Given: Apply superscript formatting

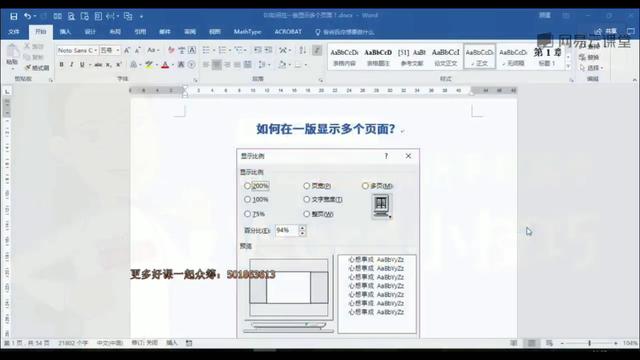Looking at the screenshot, I should (x=119, y=65).
